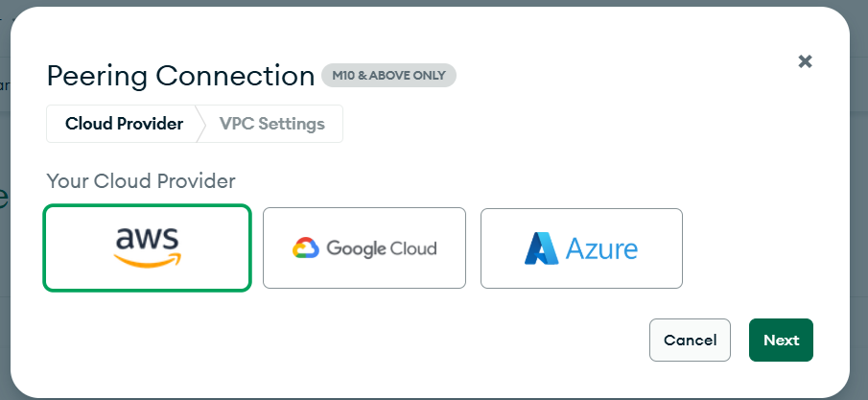This screenshot has height=400, width=868.
Task: Select the AWS cloud provider card
Action: 148,247
